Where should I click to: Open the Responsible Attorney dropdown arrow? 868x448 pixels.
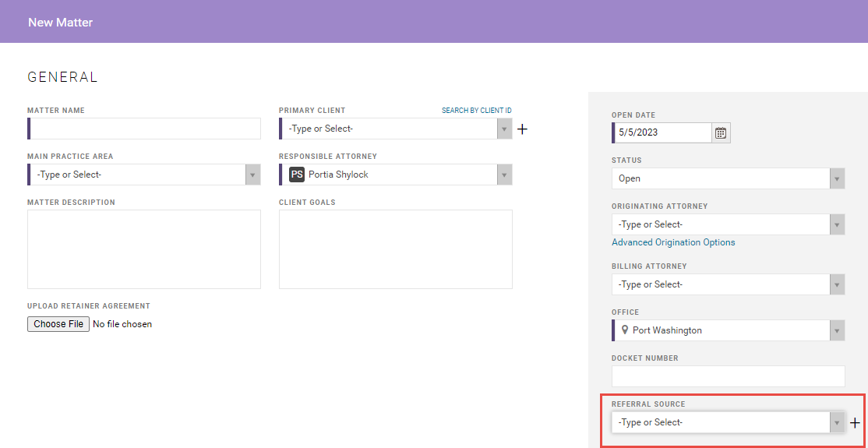click(504, 175)
